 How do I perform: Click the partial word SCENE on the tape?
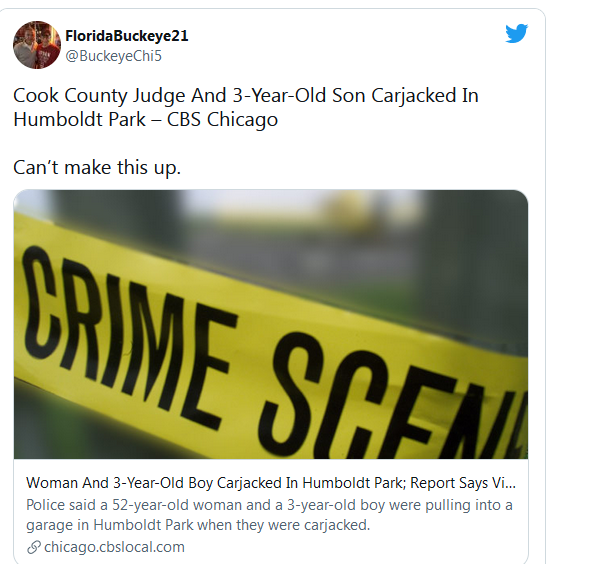[393, 396]
